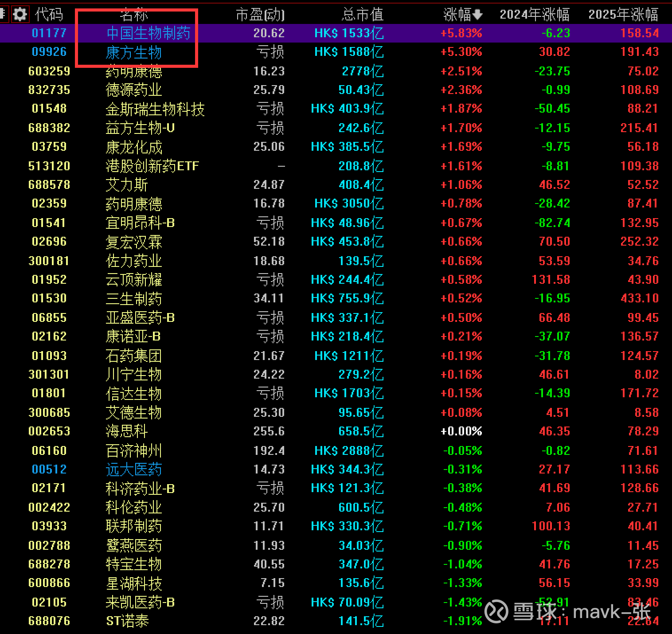Click the 市盈(动) column header

260,15
